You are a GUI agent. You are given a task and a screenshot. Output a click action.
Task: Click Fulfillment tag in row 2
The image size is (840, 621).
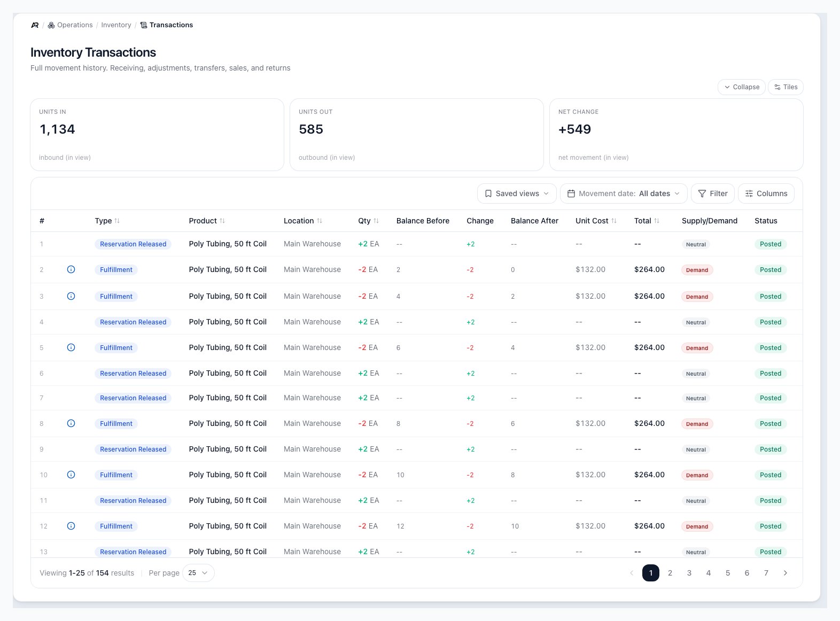[x=116, y=270]
